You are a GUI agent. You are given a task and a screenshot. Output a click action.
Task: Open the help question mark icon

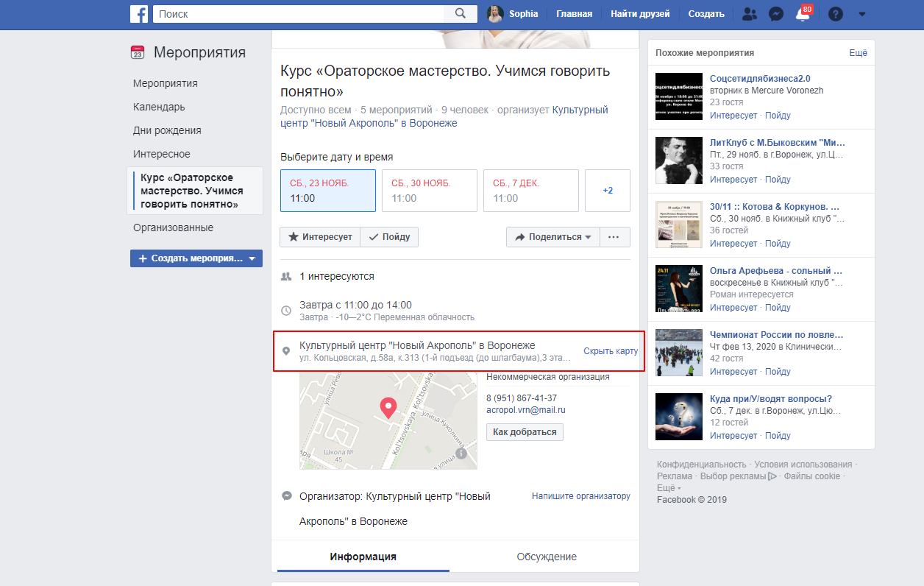(835, 13)
